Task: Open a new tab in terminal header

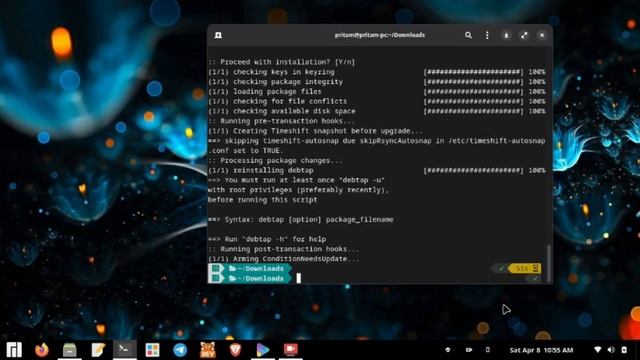Action: tap(218, 35)
